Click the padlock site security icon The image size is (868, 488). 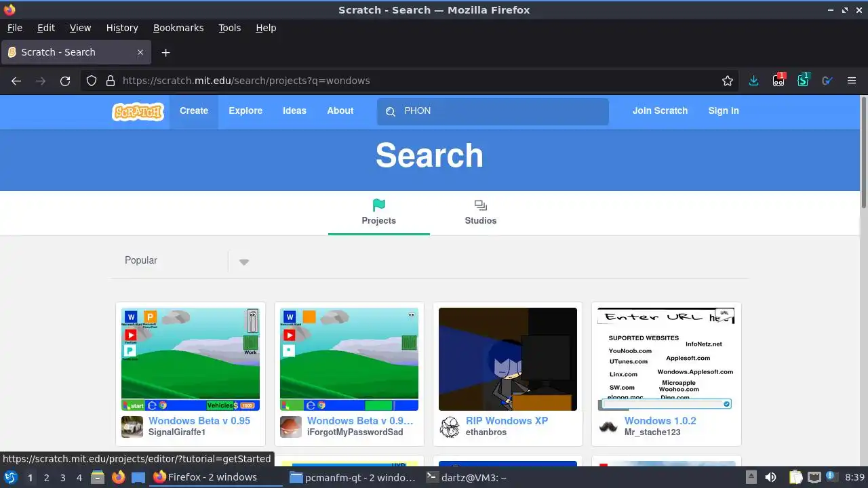point(111,81)
